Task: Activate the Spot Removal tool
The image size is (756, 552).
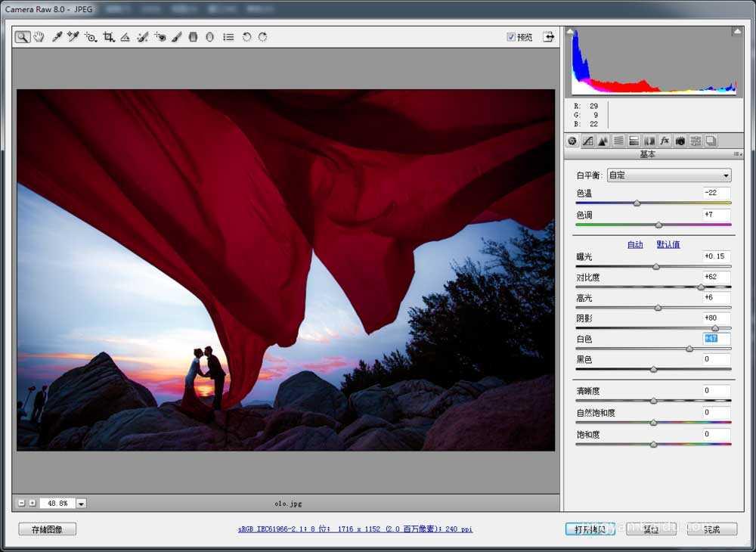Action: (x=142, y=36)
